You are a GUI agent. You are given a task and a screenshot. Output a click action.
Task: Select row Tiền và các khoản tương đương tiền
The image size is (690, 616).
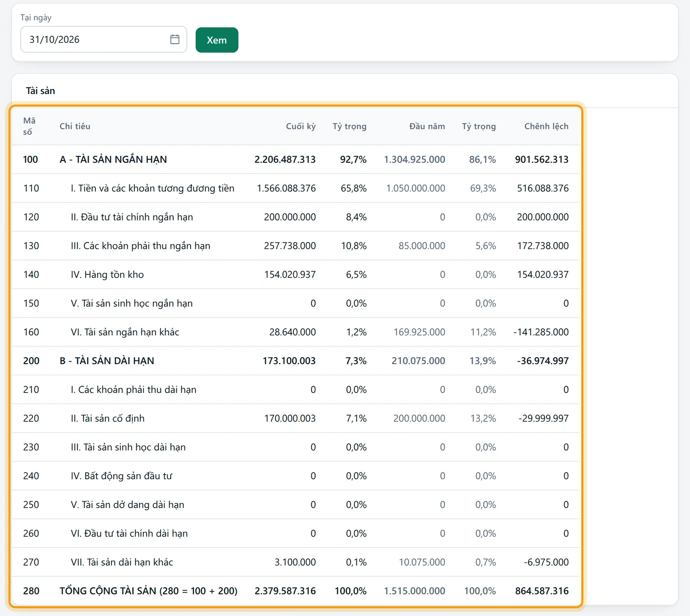click(x=296, y=188)
